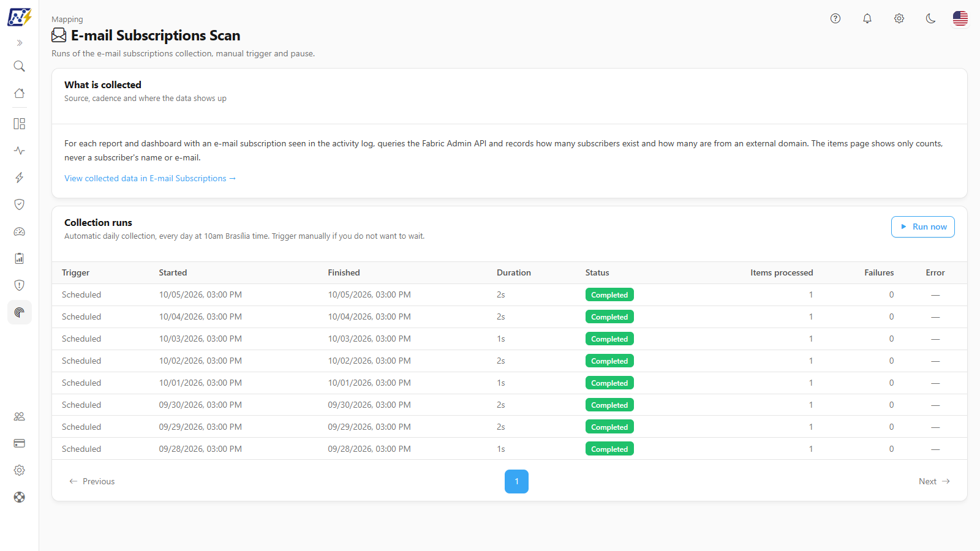Open the layout panels icon in sidebar
This screenshot has height=551, width=980.
tap(20, 124)
